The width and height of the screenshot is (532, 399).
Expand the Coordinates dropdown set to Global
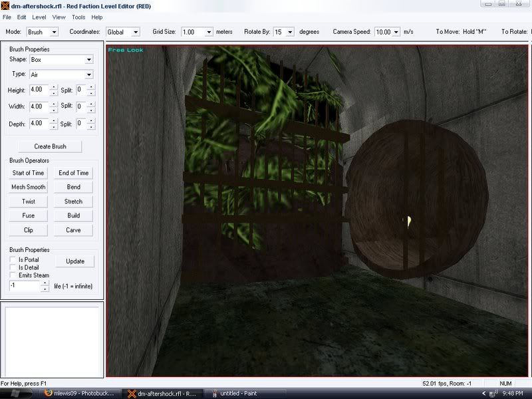(x=136, y=32)
